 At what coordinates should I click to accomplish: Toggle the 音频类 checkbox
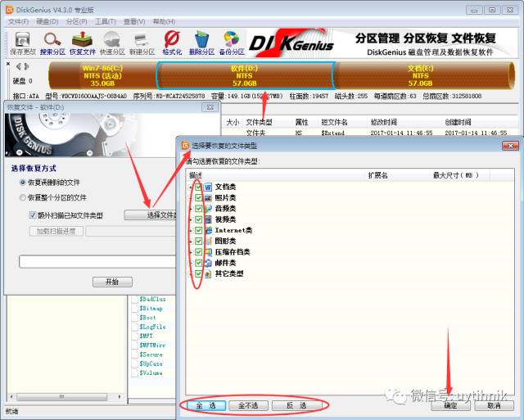coord(198,209)
